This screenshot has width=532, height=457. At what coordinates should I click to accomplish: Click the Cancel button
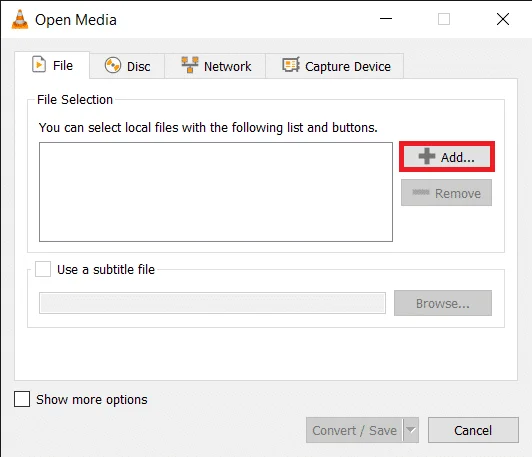click(473, 430)
